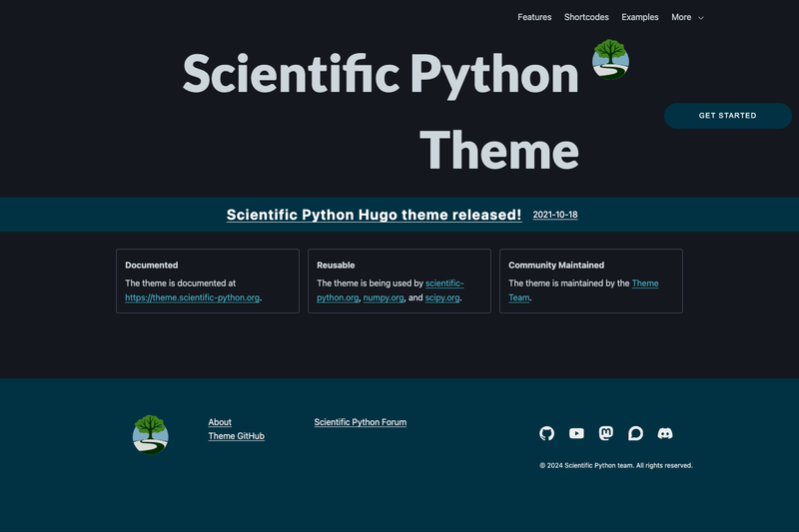Open the Scientific Python Forum link
This screenshot has width=799, height=532.
pyautogui.click(x=361, y=422)
